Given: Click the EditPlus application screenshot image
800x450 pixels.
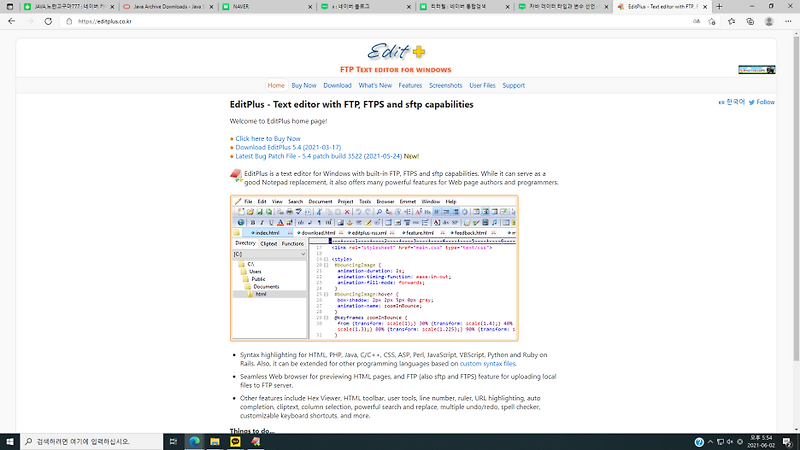Looking at the screenshot, I should pyautogui.click(x=374, y=268).
